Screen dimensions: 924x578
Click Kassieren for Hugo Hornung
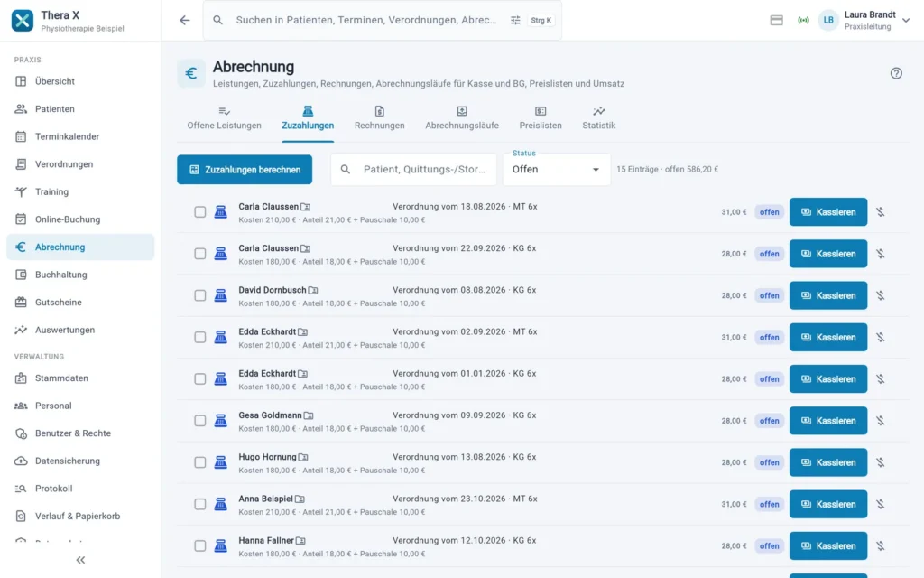pyautogui.click(x=828, y=462)
